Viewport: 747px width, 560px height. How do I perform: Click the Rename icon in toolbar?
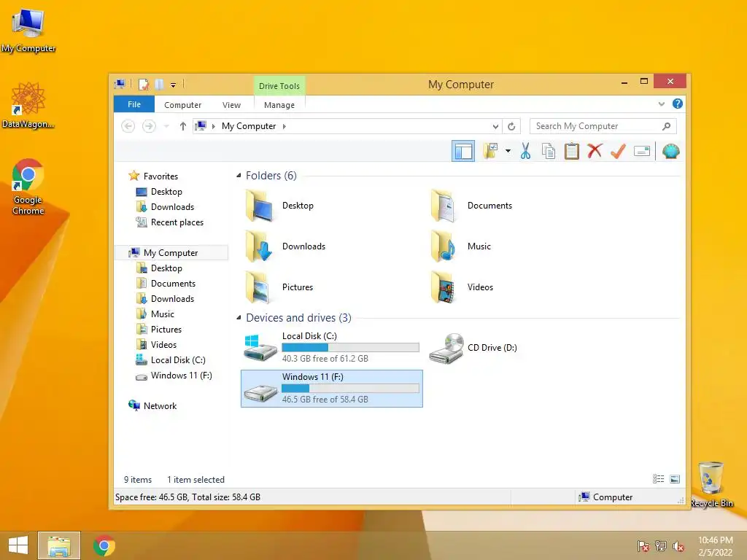coord(642,152)
